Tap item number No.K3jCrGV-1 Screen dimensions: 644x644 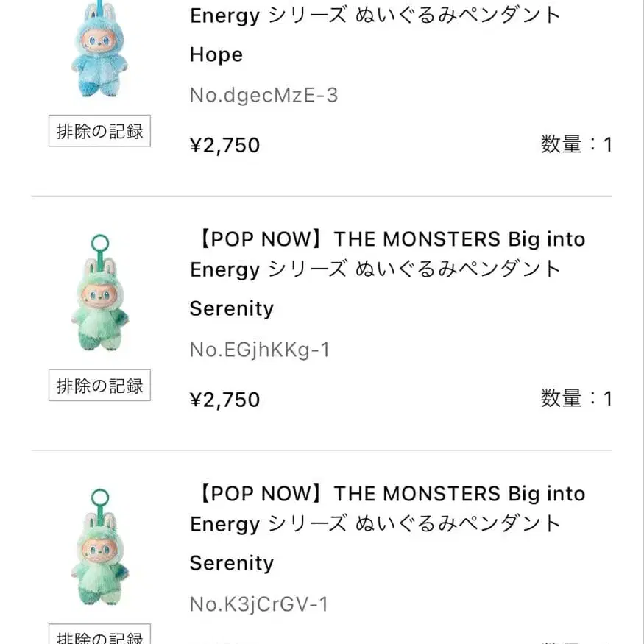(258, 604)
